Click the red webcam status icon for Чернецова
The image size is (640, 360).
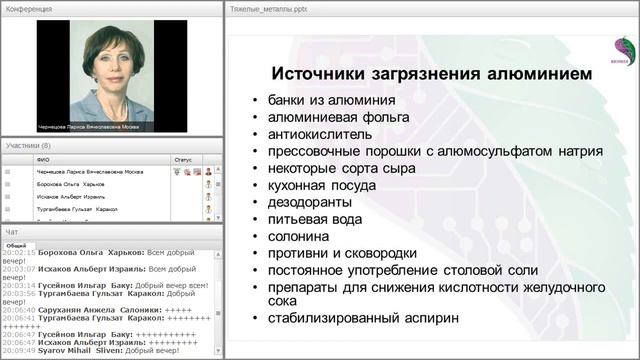coord(187,172)
